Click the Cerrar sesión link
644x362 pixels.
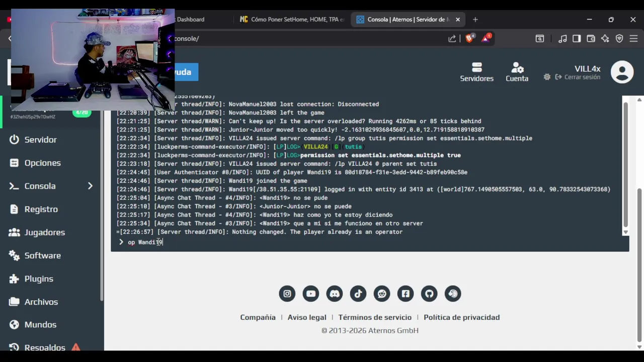(578, 77)
